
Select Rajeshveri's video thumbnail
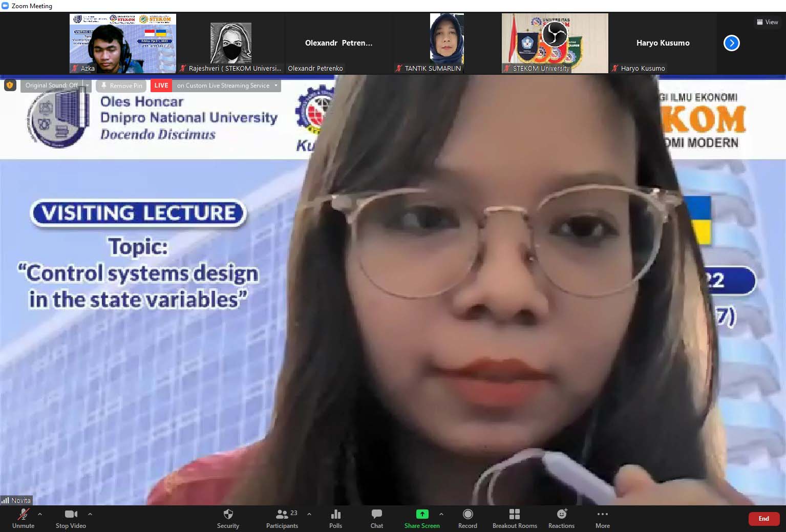click(x=231, y=44)
